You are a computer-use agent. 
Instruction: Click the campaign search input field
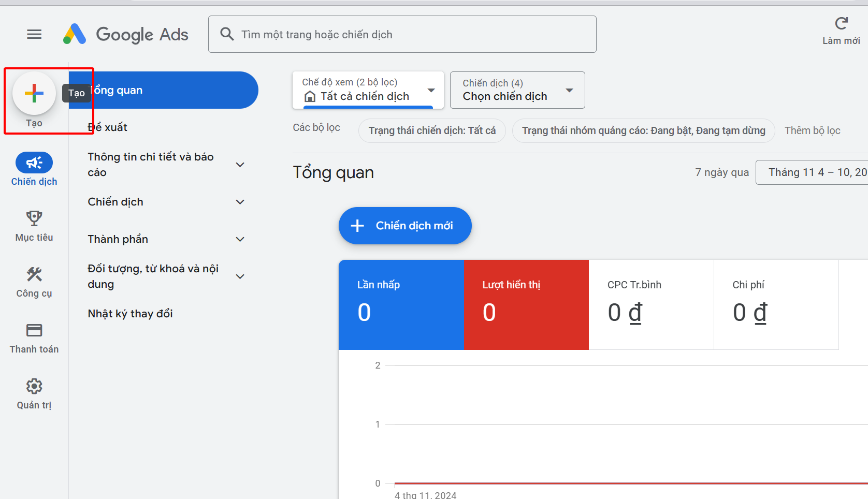click(x=402, y=34)
